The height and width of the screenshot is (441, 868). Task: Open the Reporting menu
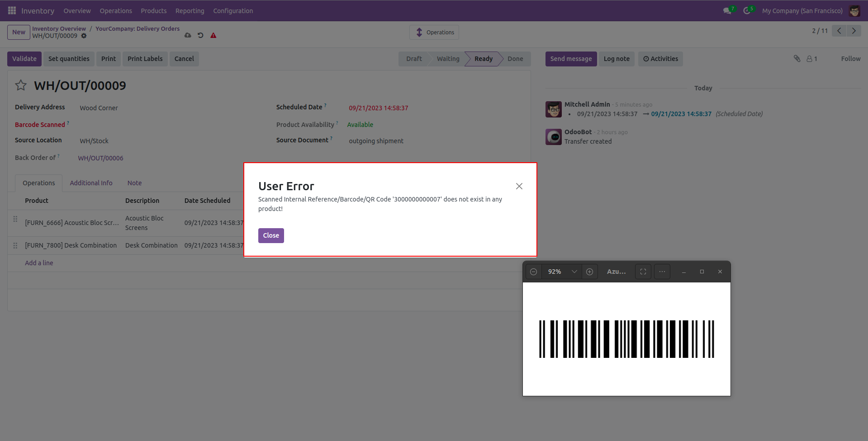(x=190, y=10)
